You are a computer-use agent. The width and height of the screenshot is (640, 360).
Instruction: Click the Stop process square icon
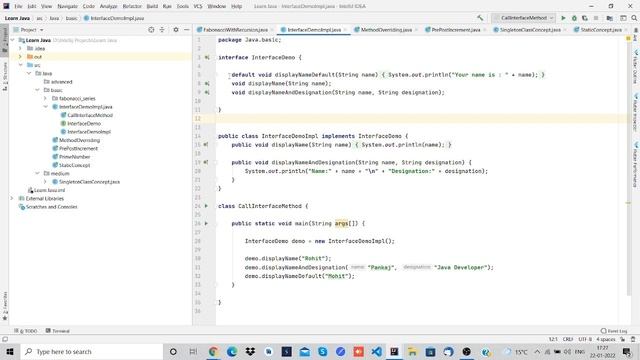click(596, 18)
